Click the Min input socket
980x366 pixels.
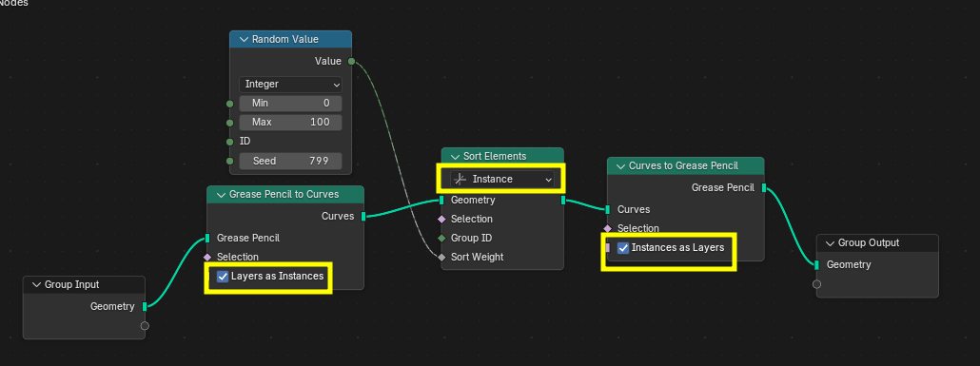click(230, 103)
